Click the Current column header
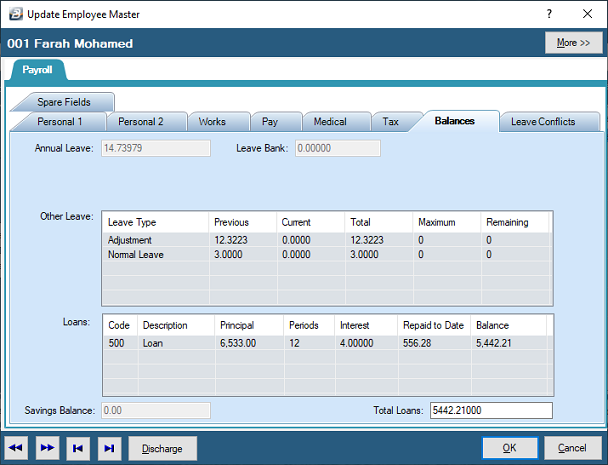Screen dimensions: 608x465 (x=311, y=222)
